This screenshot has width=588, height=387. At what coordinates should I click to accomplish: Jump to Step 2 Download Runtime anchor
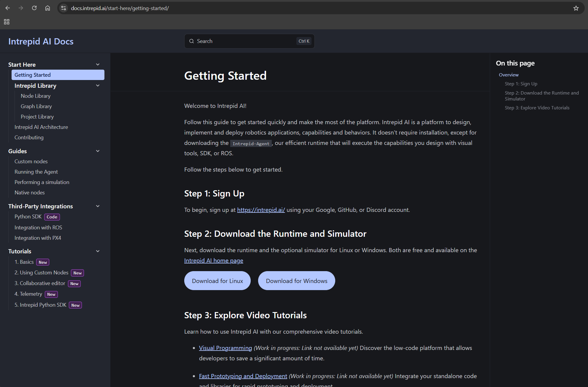[x=542, y=96]
